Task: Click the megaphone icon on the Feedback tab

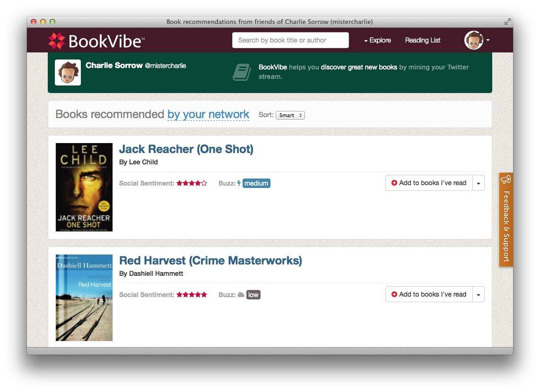Action: (506, 179)
